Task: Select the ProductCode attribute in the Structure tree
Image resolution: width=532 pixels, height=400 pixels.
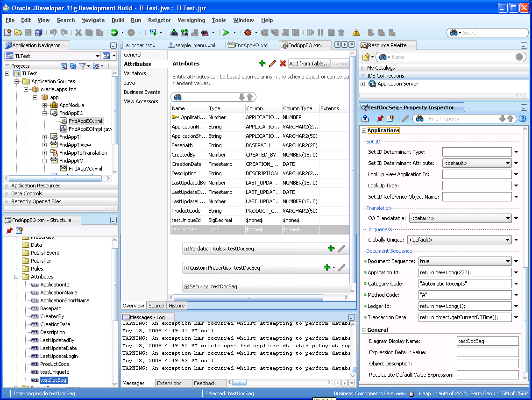Action: (x=55, y=364)
